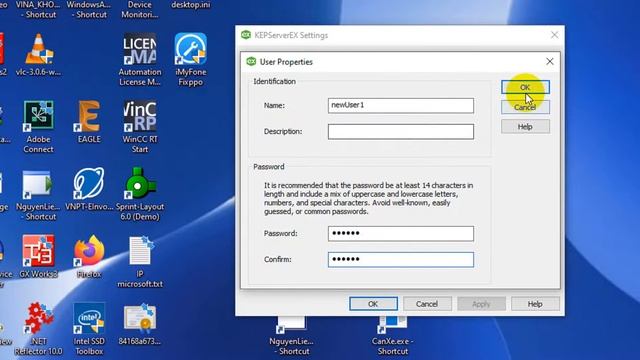The height and width of the screenshot is (360, 640).
Task: Select the Device Monitoring shortcut label
Action: [140, 9]
